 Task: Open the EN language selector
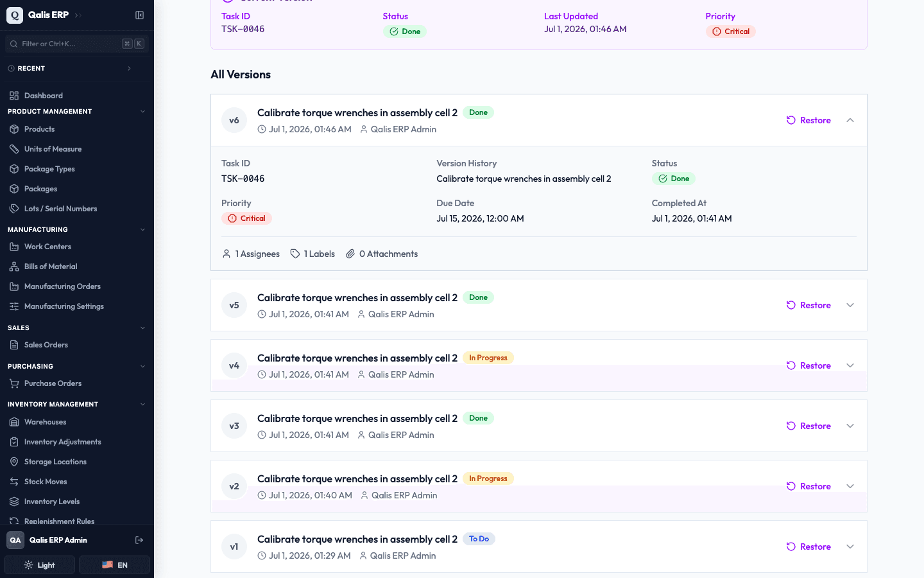[x=114, y=565]
